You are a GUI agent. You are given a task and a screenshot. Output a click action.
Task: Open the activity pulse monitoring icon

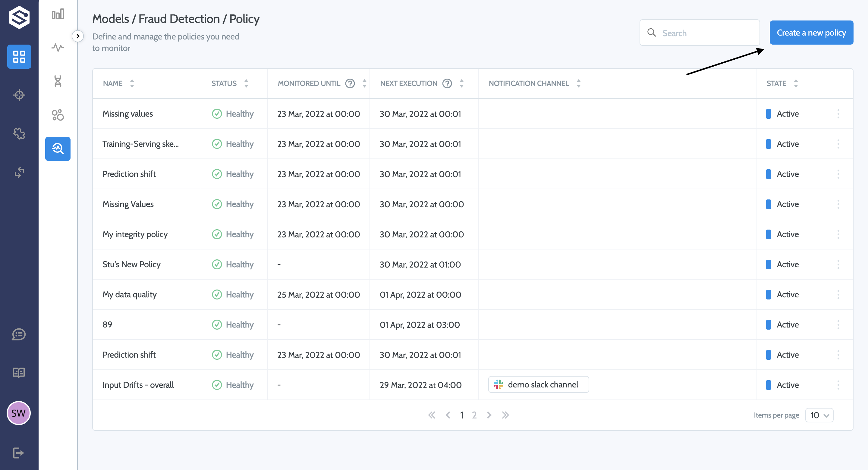(x=58, y=48)
